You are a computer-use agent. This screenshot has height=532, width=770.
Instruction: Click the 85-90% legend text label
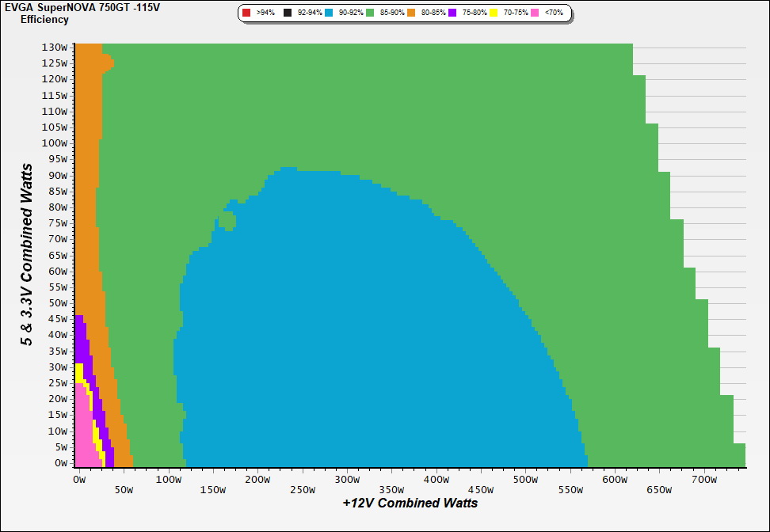click(388, 13)
